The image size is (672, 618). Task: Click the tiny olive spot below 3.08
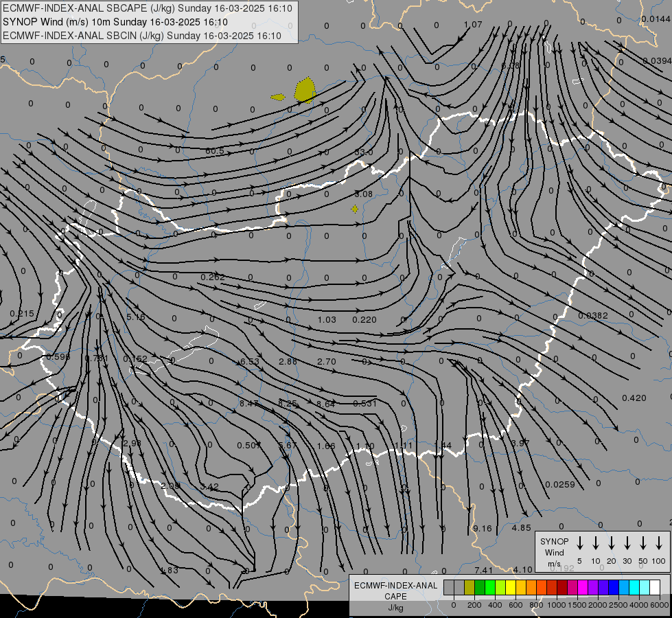click(x=355, y=209)
